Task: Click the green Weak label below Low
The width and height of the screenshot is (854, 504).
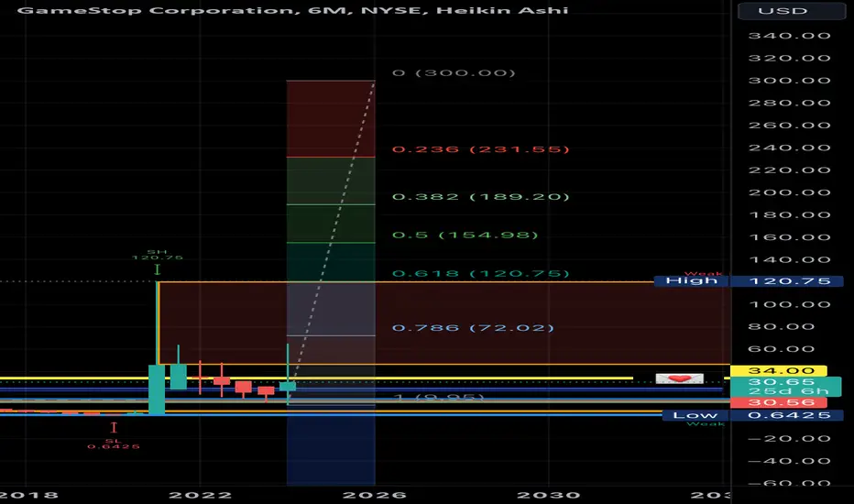Action: (x=706, y=424)
